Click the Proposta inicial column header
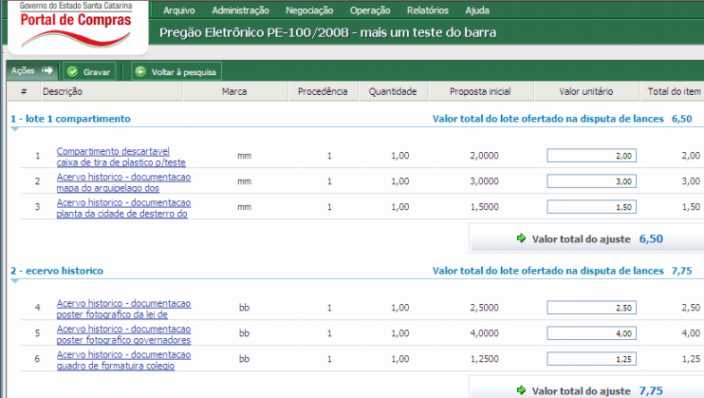The height and width of the screenshot is (398, 704). (x=480, y=91)
